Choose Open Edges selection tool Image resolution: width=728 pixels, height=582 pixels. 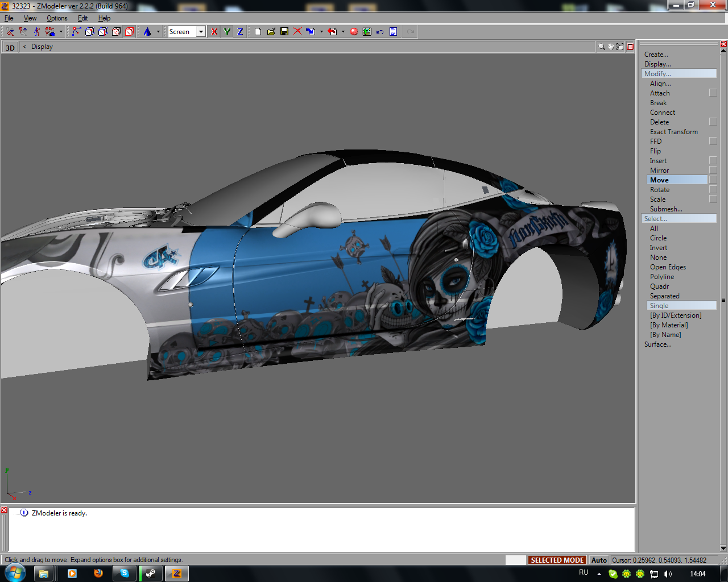[x=668, y=267]
